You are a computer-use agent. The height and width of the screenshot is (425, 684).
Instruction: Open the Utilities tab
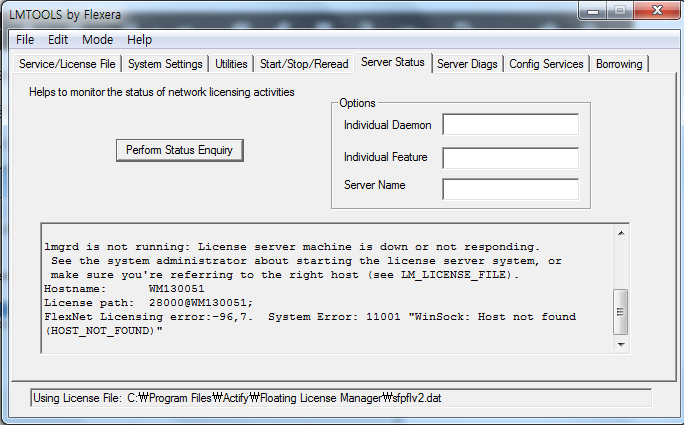click(x=231, y=64)
